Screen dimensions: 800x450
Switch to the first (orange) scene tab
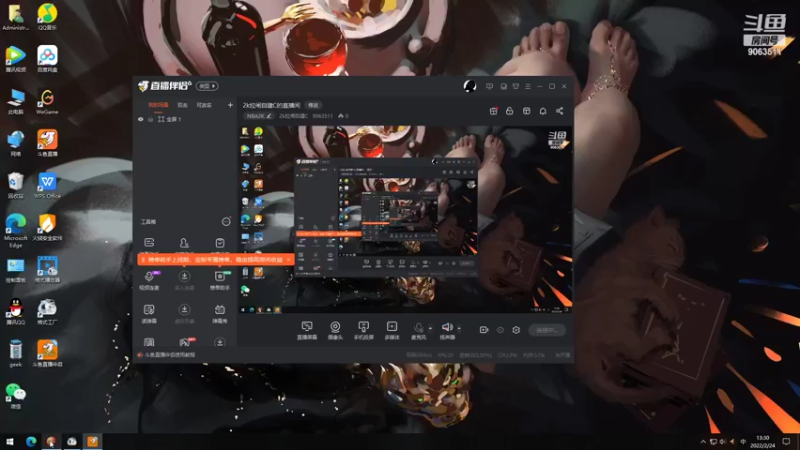[x=158, y=105]
